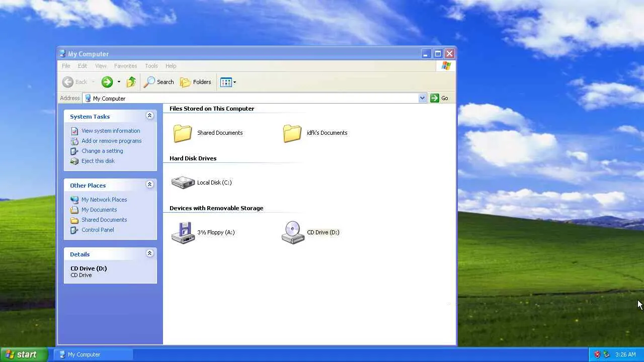
Task: Open the File menu
Action: click(66, 66)
